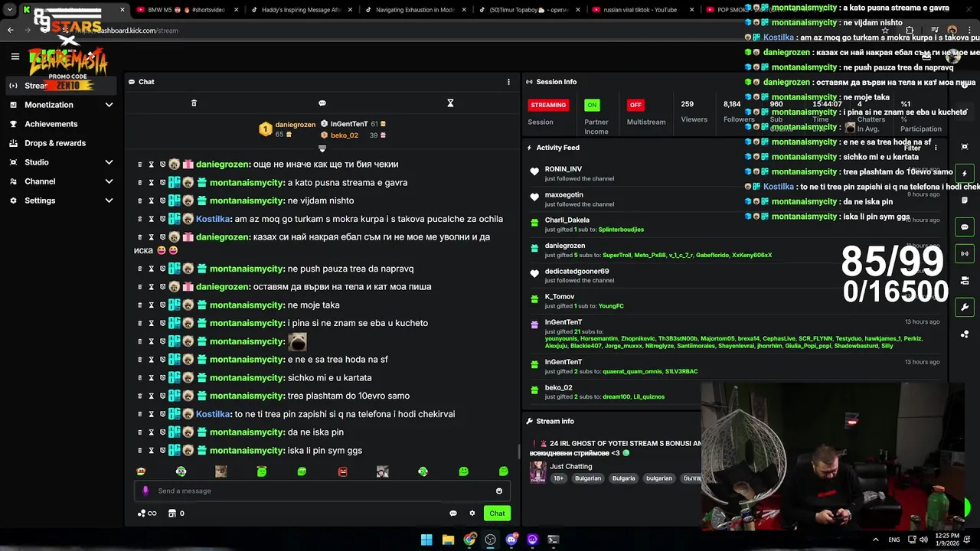Click beko_02 in the leaderboard

pos(345,135)
